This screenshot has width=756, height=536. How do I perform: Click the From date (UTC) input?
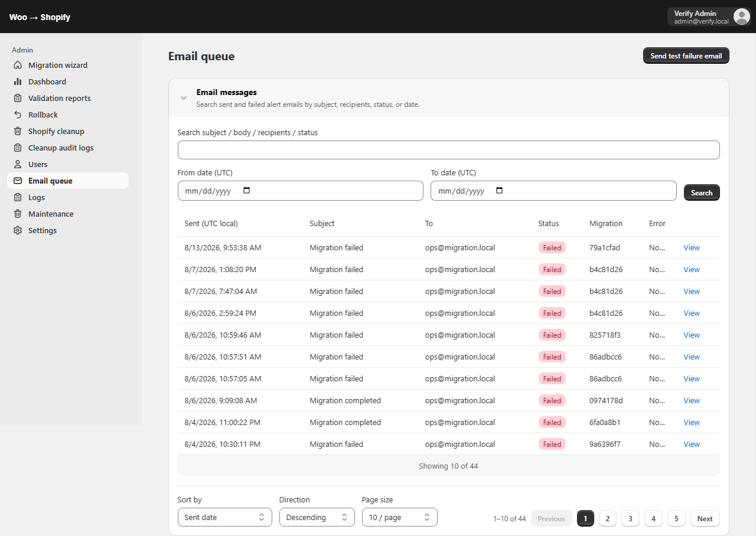pyautogui.click(x=300, y=191)
